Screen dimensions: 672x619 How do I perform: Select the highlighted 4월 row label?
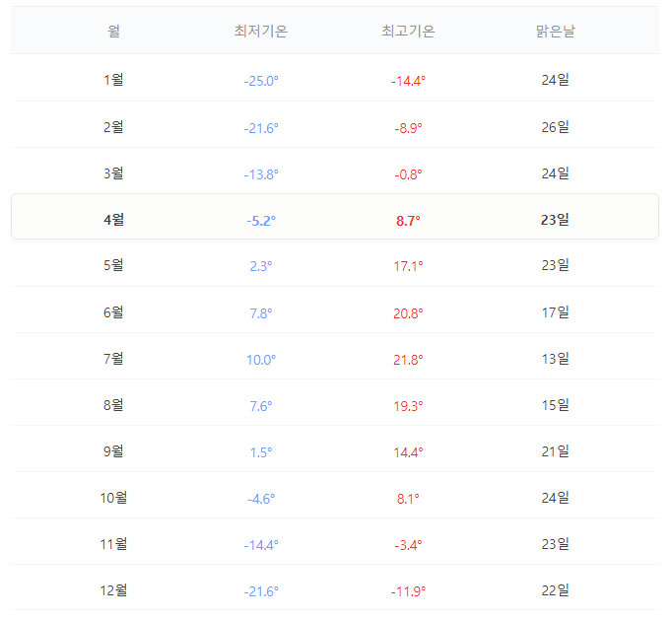click(x=113, y=220)
